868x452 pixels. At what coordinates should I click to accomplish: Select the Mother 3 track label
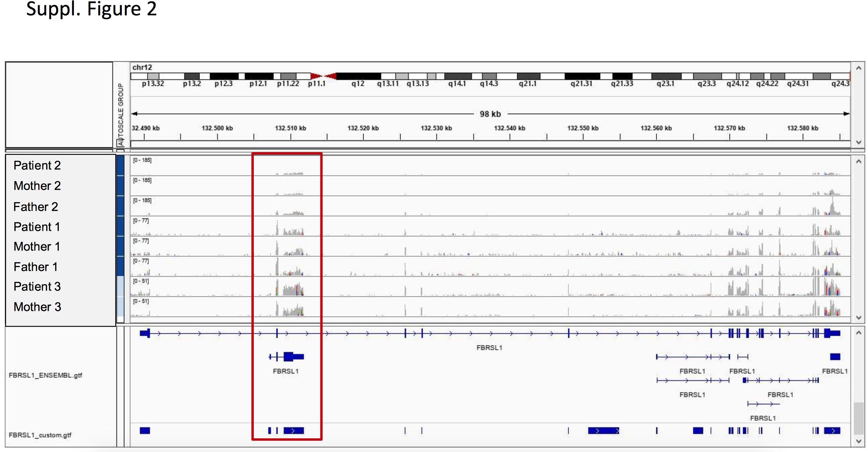pos(37,307)
